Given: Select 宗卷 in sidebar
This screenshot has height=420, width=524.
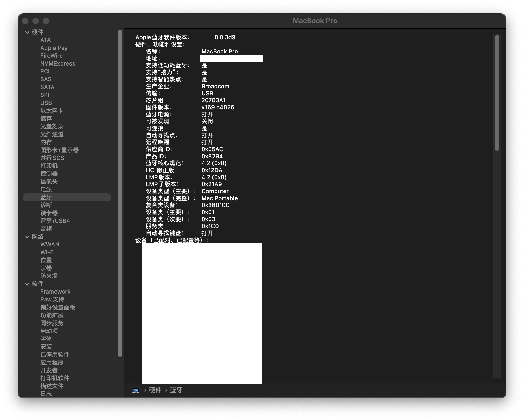Looking at the screenshot, I should (46, 268).
